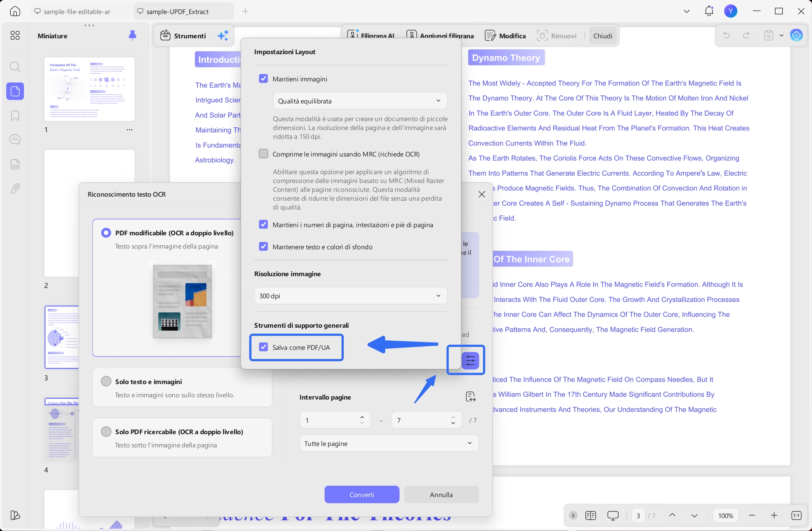Unpin the Miniature panel
812x531 pixels.
133,35
